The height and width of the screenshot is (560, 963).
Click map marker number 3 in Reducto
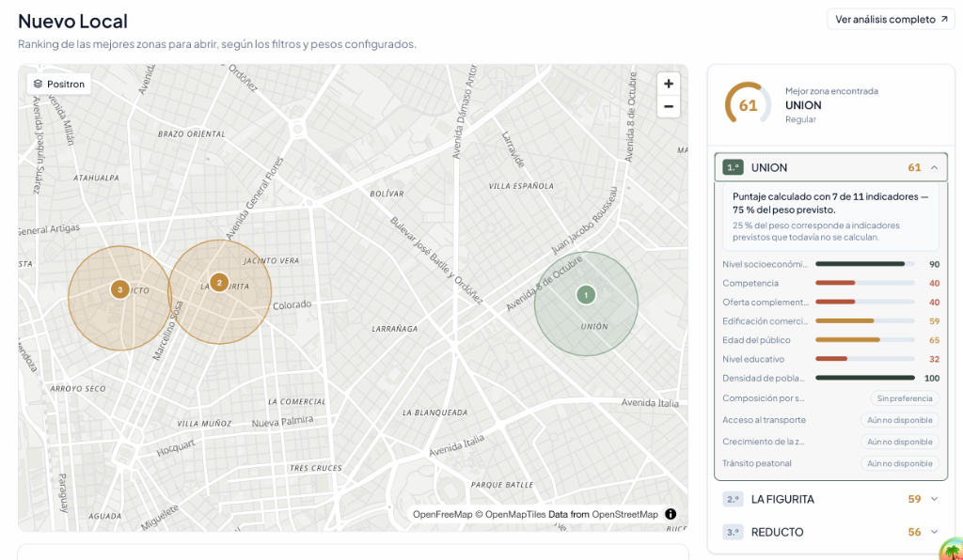[x=119, y=289]
